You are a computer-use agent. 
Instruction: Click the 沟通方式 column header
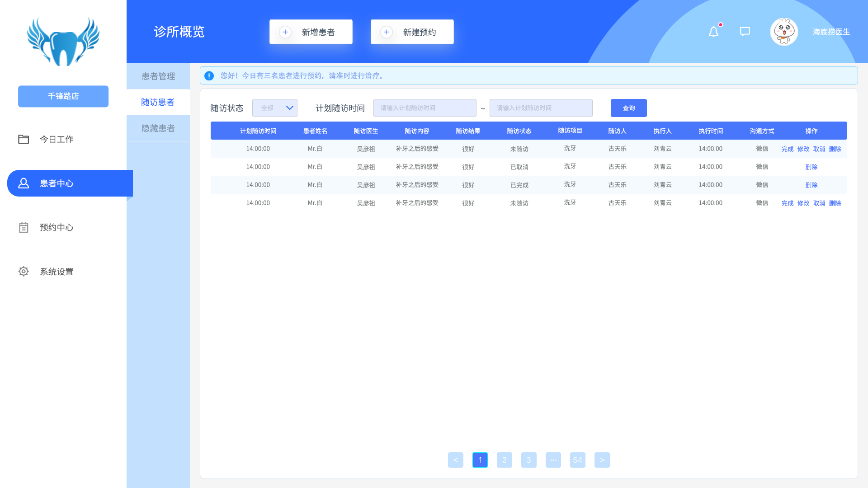pos(762,131)
